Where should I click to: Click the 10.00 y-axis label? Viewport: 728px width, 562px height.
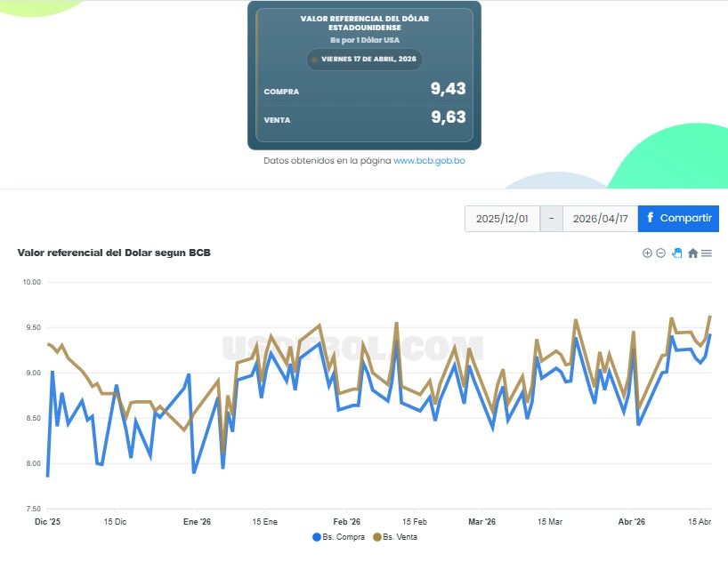[31, 282]
